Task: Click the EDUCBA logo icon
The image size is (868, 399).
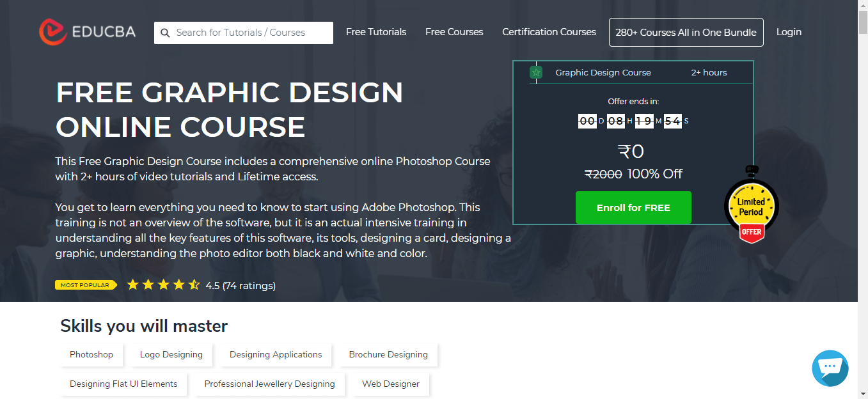Action: [53, 31]
